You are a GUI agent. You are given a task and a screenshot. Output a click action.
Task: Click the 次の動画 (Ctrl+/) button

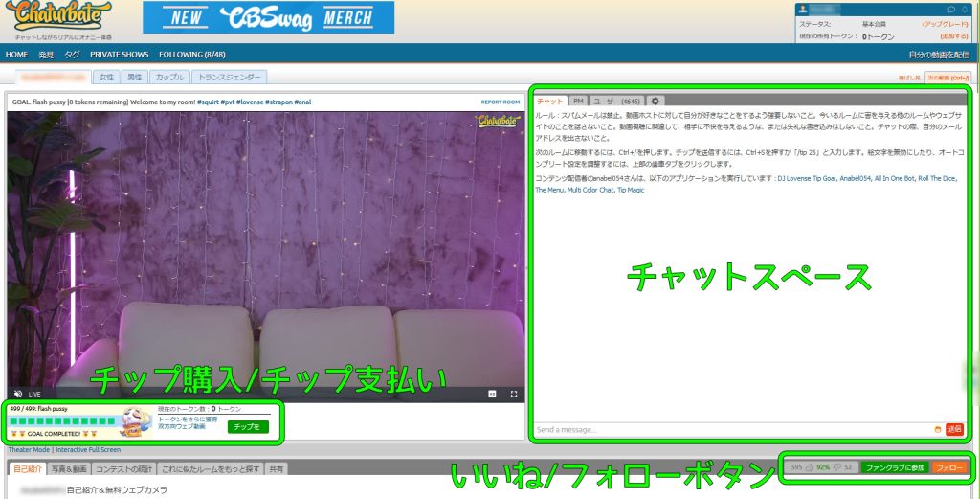(947, 78)
